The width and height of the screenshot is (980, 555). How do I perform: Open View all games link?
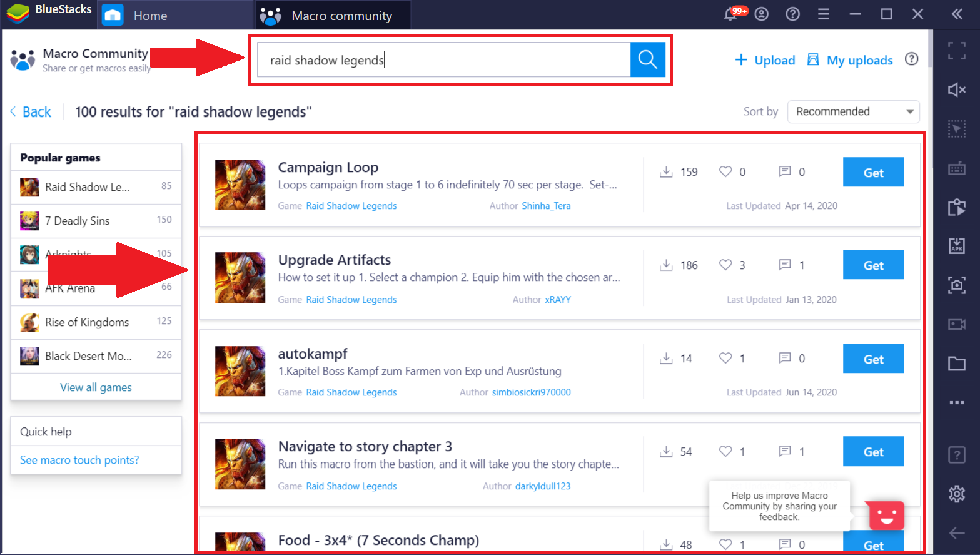point(96,387)
